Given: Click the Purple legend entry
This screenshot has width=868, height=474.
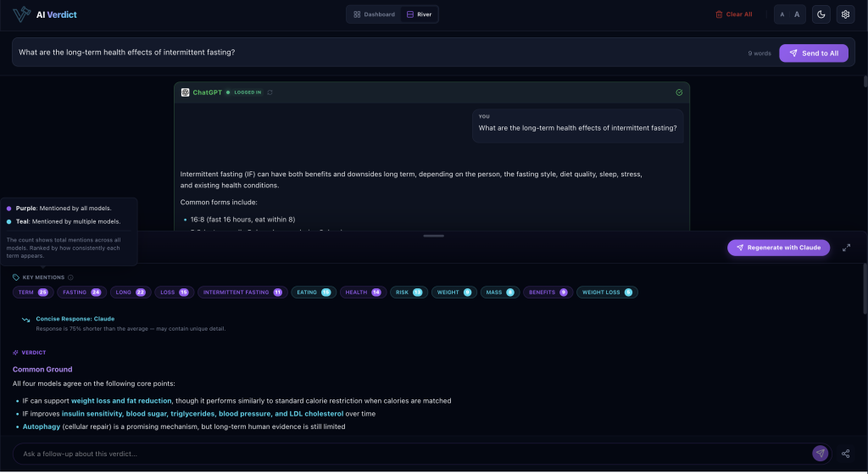Looking at the screenshot, I should pyautogui.click(x=59, y=209).
